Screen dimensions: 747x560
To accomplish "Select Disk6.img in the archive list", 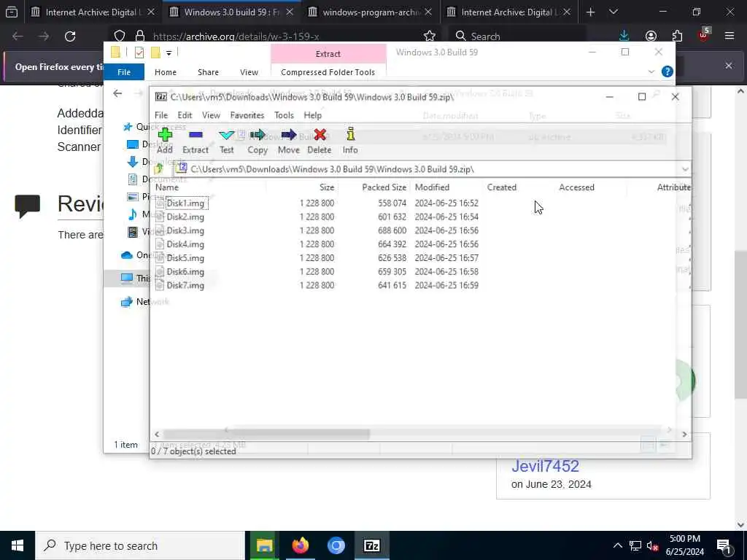I will 185,272.
